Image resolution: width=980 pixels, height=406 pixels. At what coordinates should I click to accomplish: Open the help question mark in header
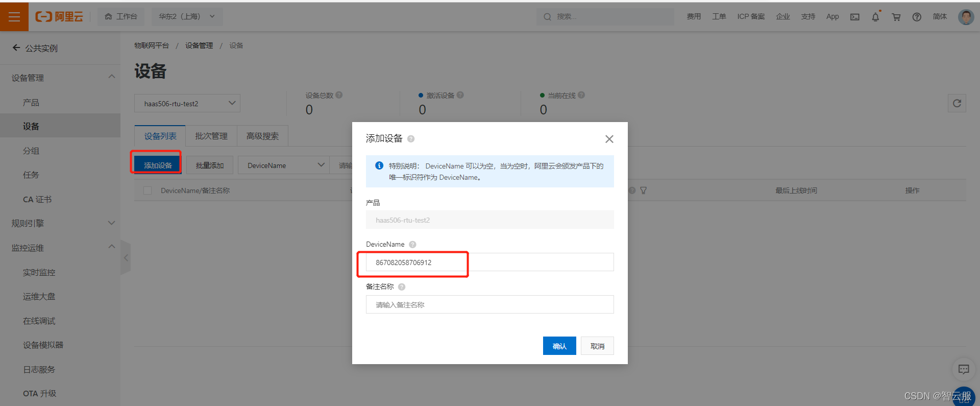click(917, 17)
